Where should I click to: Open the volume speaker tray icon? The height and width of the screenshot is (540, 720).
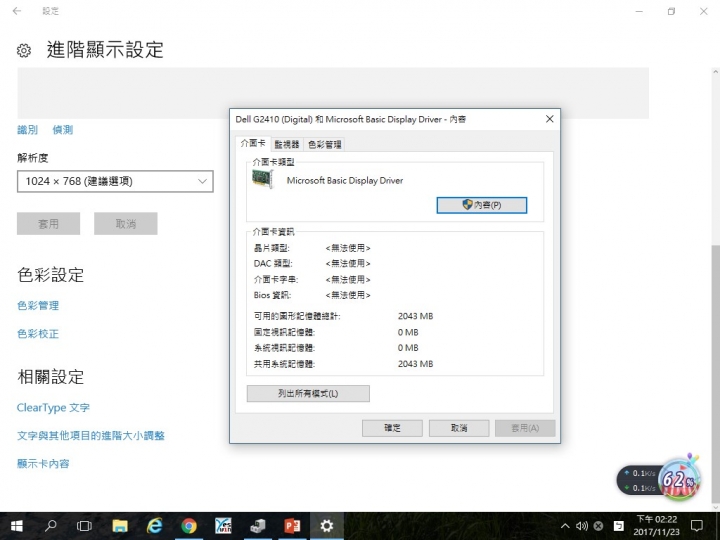[x=582, y=526]
